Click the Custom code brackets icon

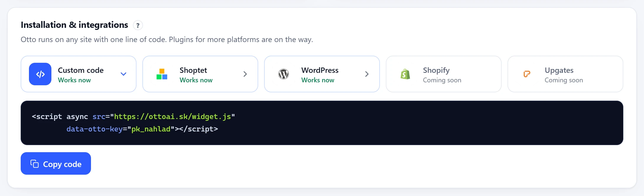tap(40, 74)
